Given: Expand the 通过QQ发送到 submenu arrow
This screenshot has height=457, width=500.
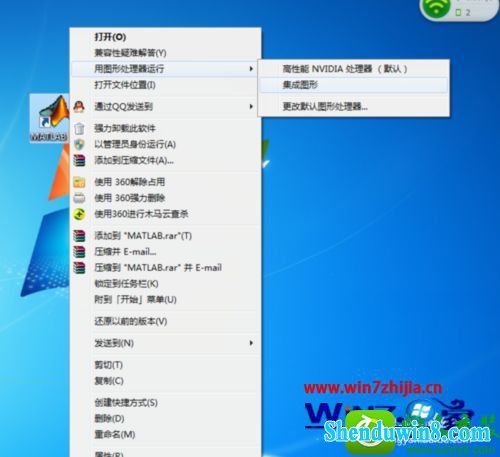Looking at the screenshot, I should tap(251, 107).
